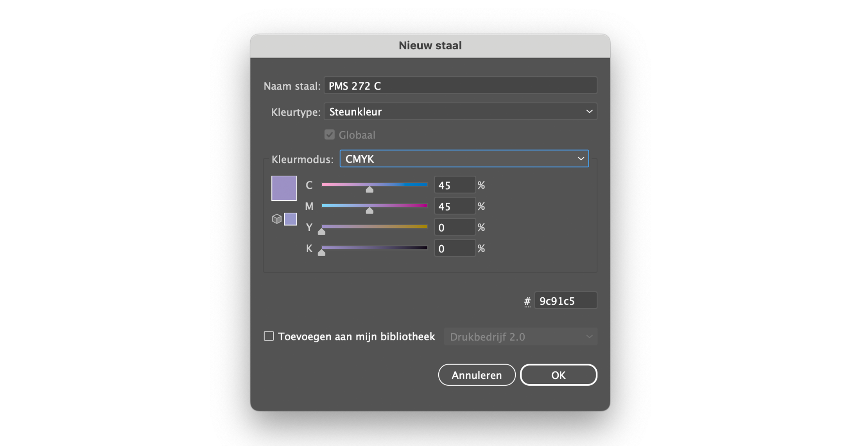Edit the C percentage value field
The image size is (868, 446).
click(x=455, y=185)
